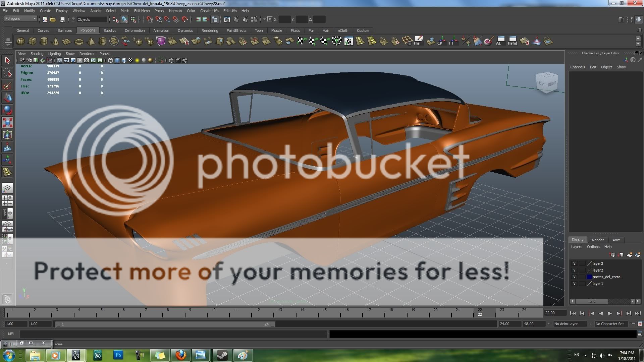
Task: Open the Layers menu in Layer Editor
Action: [577, 247]
